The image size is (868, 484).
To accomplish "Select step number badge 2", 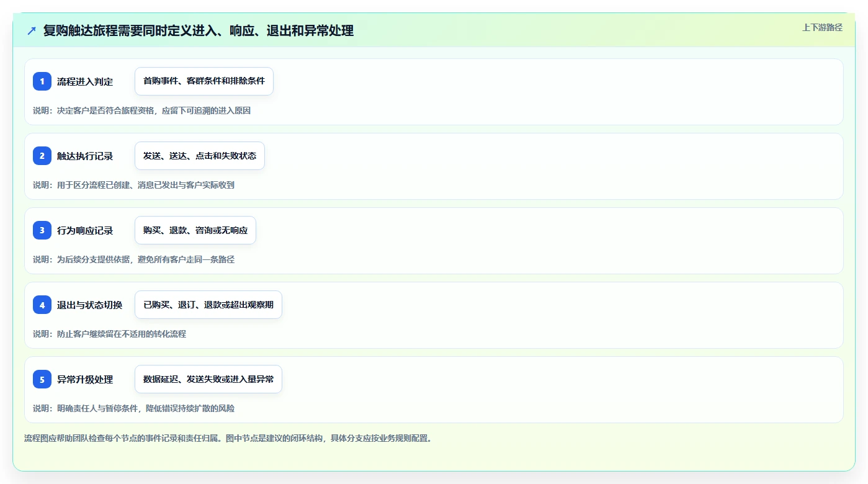I will (x=42, y=156).
